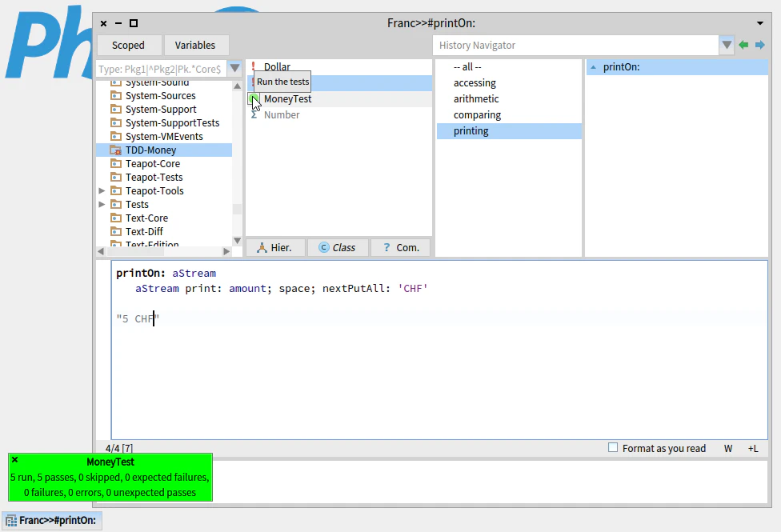The width and height of the screenshot is (781, 532).
Task: Select the comparing protocol
Action: [477, 115]
